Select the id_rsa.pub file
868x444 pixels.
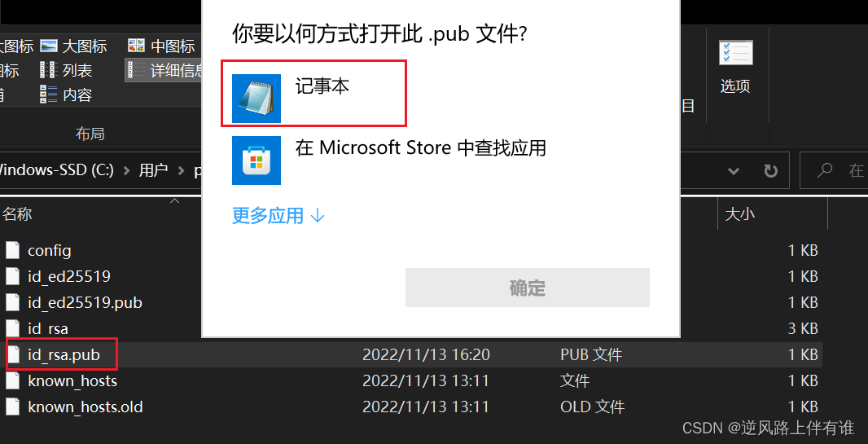pyautogui.click(x=64, y=354)
